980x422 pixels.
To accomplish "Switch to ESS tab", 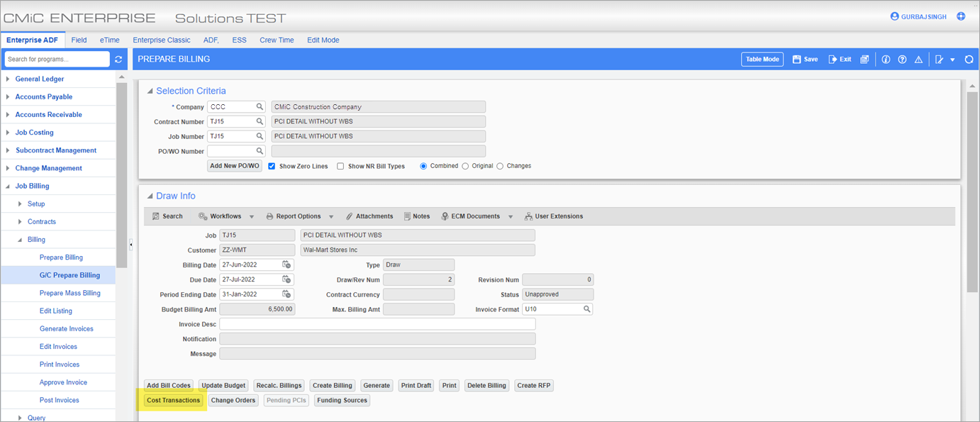I will tap(240, 40).
